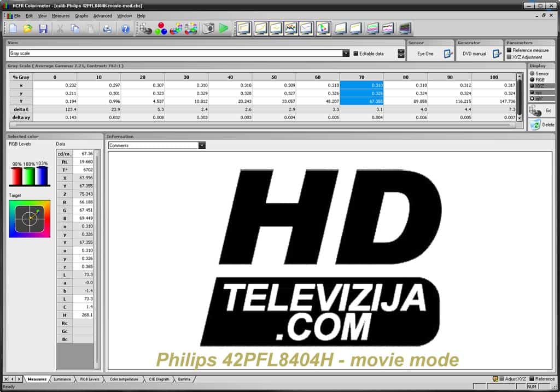Open the Graphs menu
The height and width of the screenshot is (392, 560).
(x=81, y=16)
